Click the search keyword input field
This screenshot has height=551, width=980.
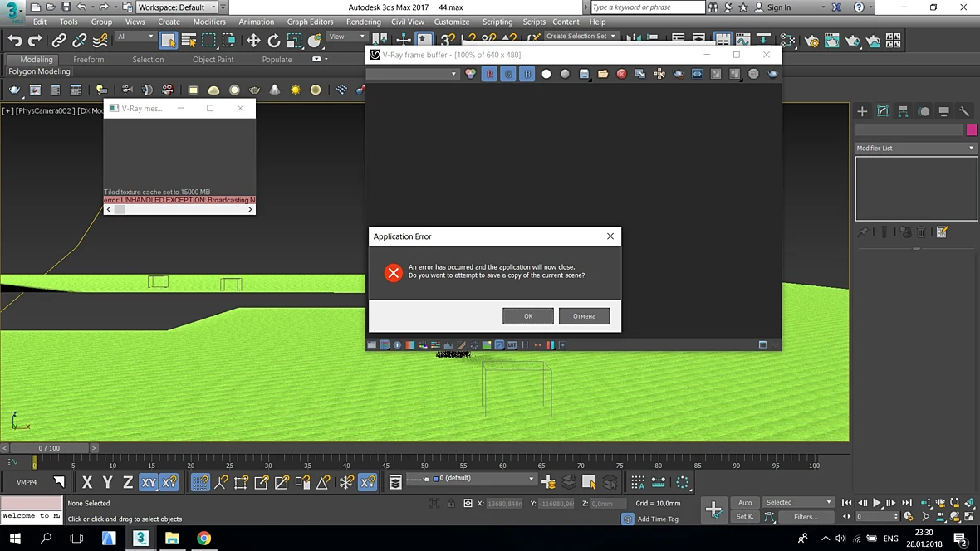pos(648,7)
